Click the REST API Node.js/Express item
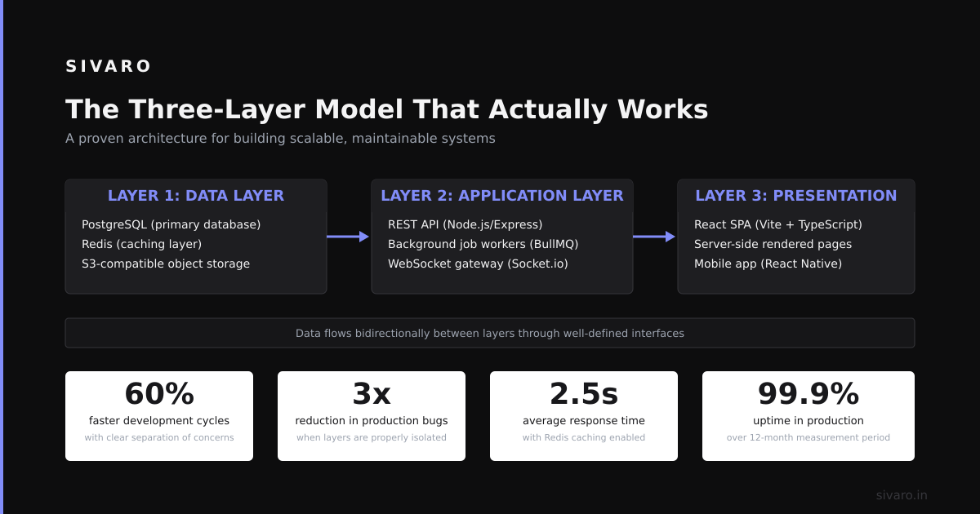The width and height of the screenshot is (980, 514). tap(465, 224)
